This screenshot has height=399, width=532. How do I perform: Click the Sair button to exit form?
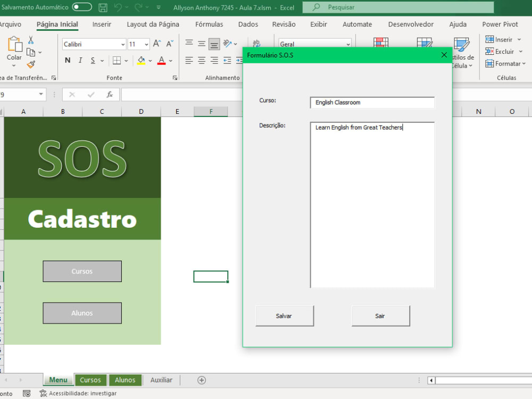coord(380,315)
